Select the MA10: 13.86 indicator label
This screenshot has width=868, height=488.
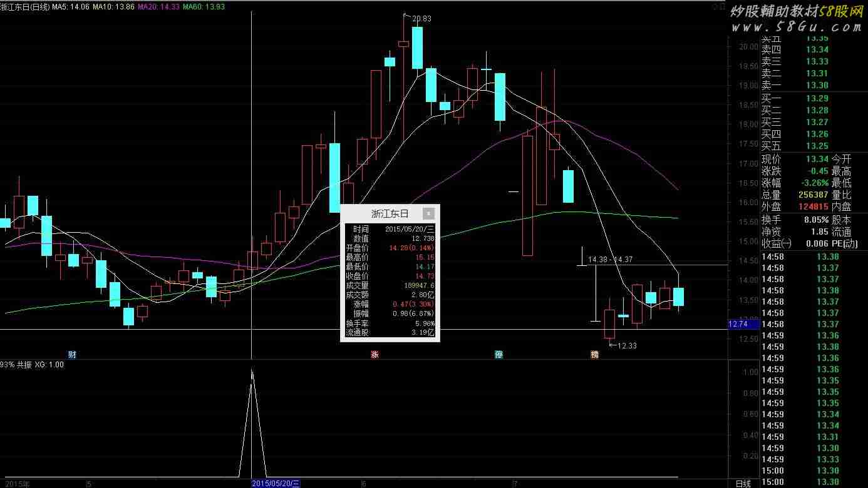(x=114, y=6)
